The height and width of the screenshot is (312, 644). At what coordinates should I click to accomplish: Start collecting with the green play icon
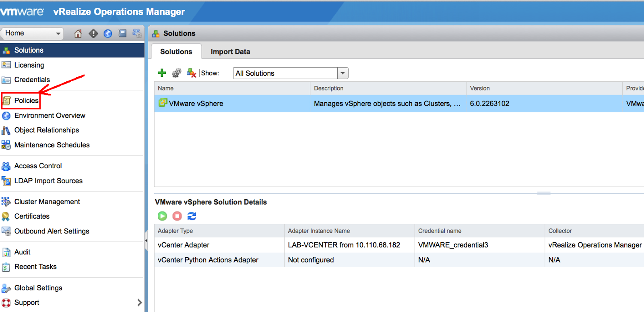point(162,216)
